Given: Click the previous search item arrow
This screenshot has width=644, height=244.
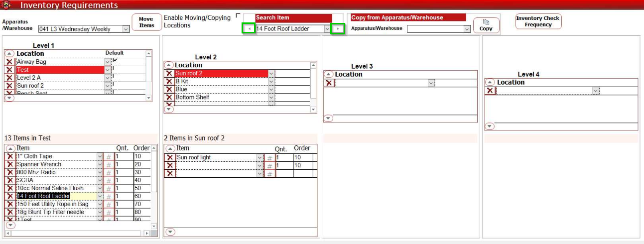Looking at the screenshot, I should 249,29.
